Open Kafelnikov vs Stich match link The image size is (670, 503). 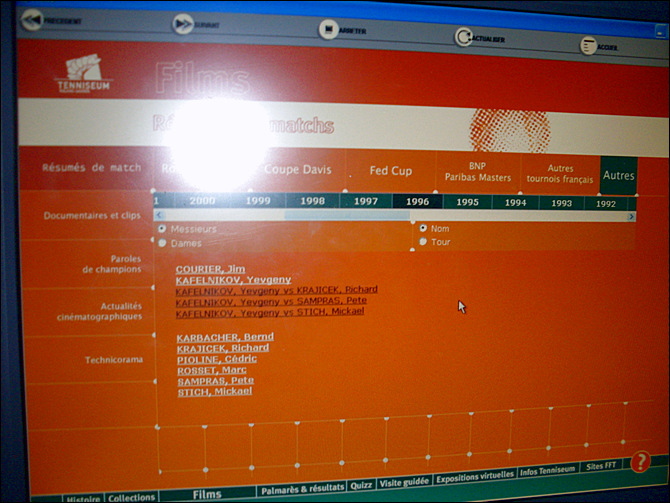click(270, 312)
